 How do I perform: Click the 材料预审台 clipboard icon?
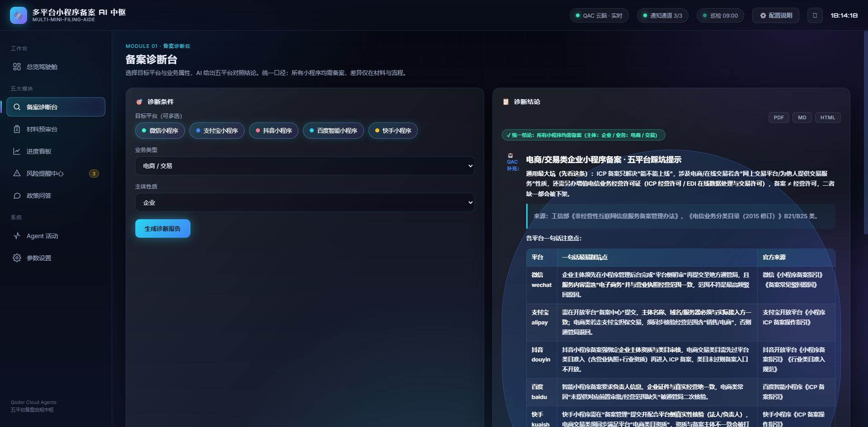click(x=17, y=129)
